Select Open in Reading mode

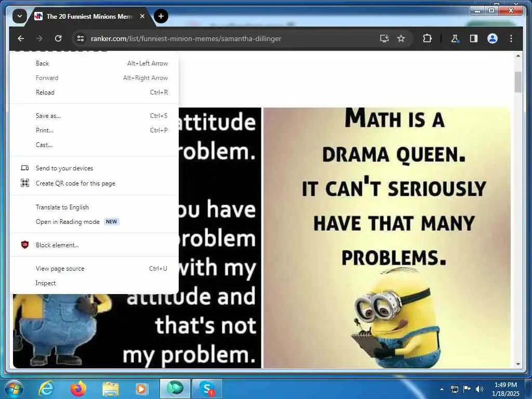95,222
